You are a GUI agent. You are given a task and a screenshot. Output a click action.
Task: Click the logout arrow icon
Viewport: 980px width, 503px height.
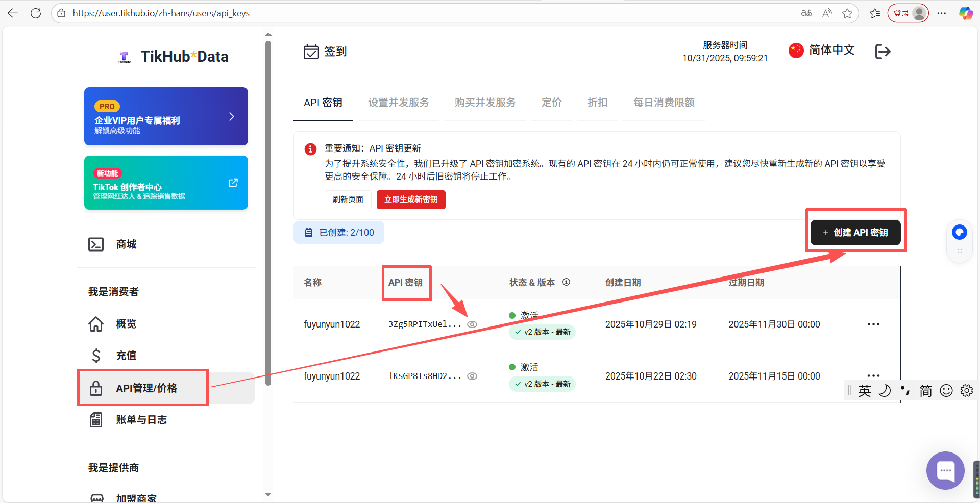point(883,52)
